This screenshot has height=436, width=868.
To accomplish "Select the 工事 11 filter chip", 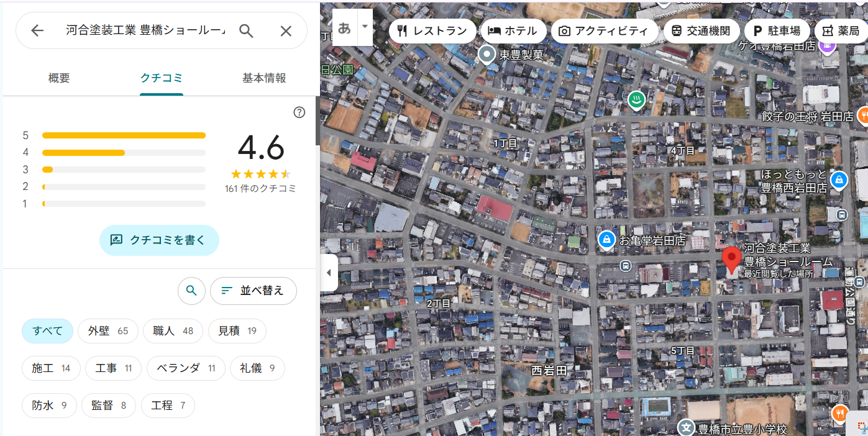I will (x=114, y=368).
